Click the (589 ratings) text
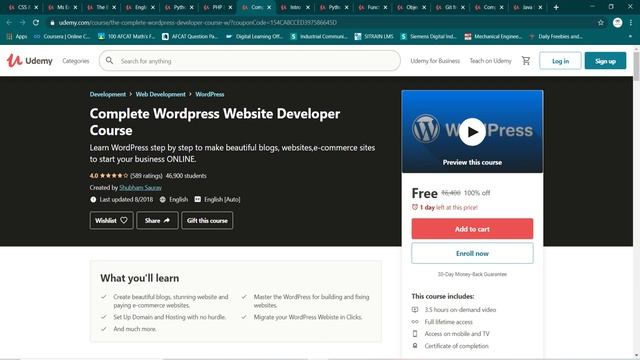640x360 pixels. (x=146, y=176)
